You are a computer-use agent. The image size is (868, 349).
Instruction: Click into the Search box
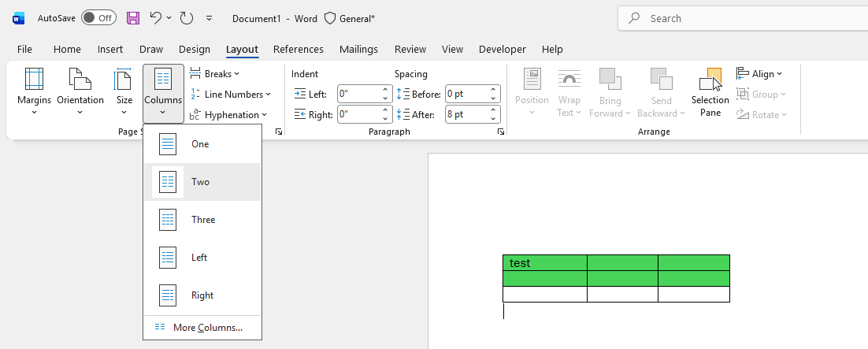coord(743,18)
